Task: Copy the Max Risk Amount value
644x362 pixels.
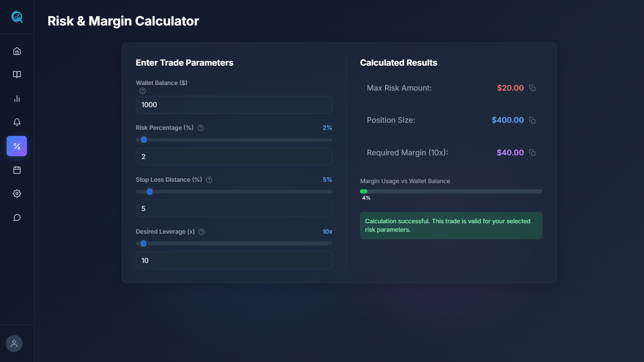Action: (532, 88)
